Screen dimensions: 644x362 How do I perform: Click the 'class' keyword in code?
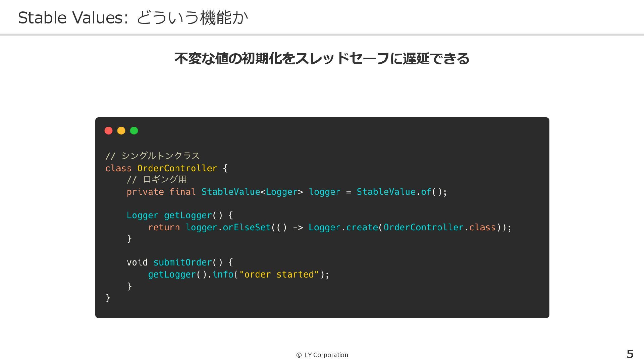click(x=118, y=168)
